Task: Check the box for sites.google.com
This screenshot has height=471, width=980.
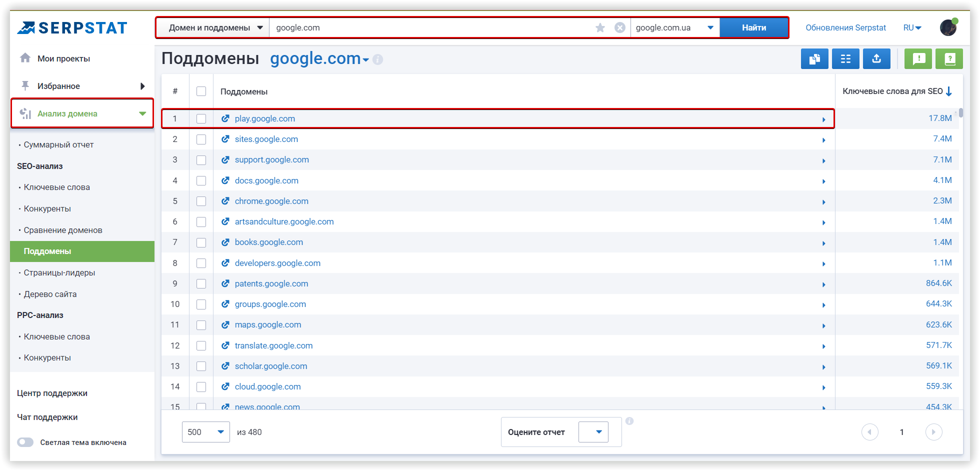Action: (201, 139)
